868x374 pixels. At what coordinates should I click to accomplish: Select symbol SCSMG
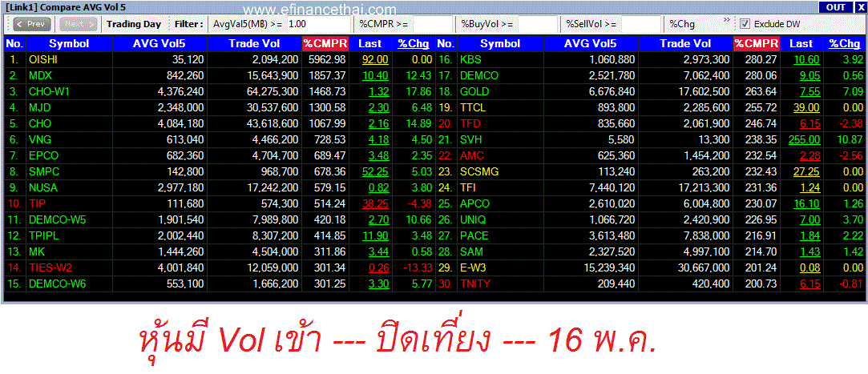pos(479,172)
